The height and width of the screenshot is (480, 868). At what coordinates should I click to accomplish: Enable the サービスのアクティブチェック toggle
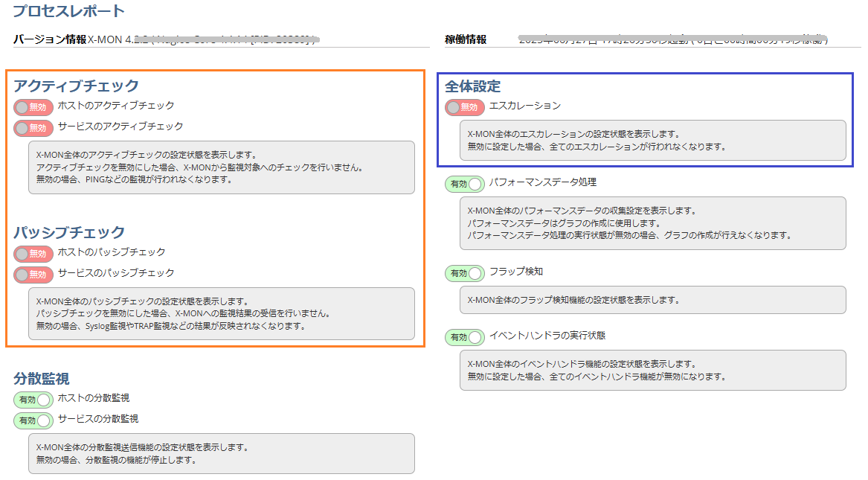[x=33, y=128]
